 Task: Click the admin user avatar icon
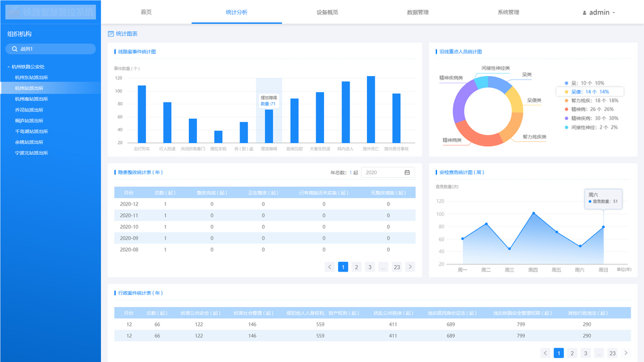pyautogui.click(x=584, y=13)
